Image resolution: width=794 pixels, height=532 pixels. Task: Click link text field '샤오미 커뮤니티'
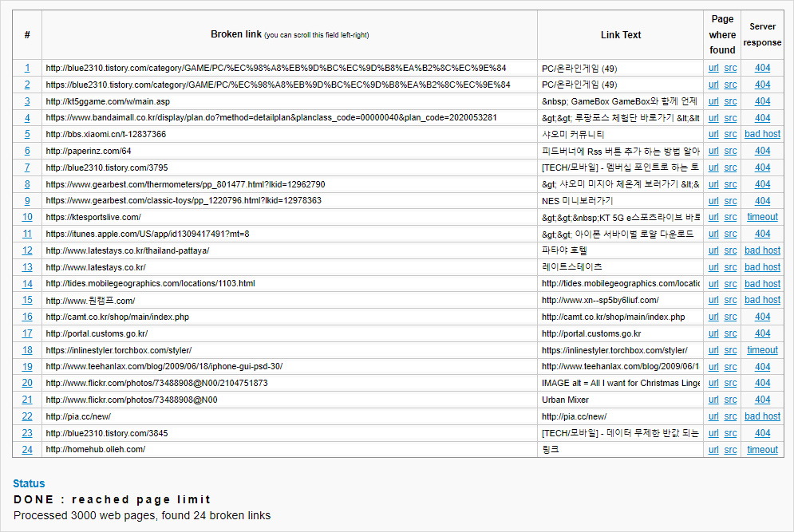[x=620, y=134]
